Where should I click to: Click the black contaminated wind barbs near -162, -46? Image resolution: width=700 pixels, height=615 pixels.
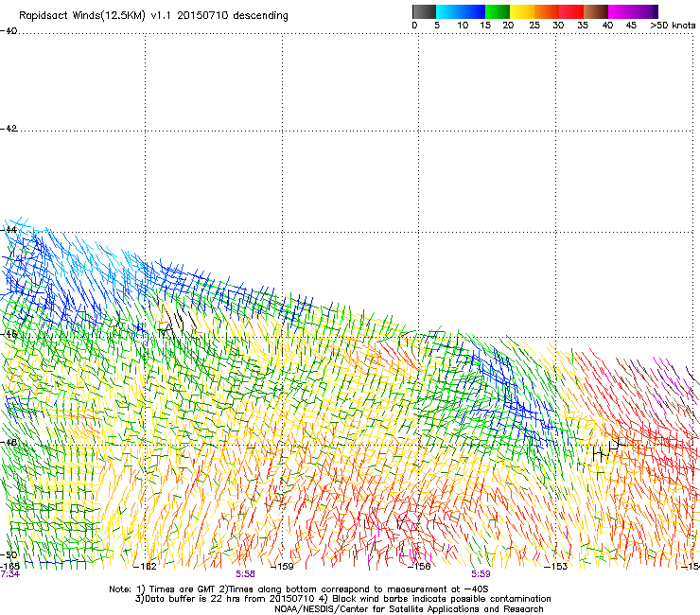(x=177, y=323)
